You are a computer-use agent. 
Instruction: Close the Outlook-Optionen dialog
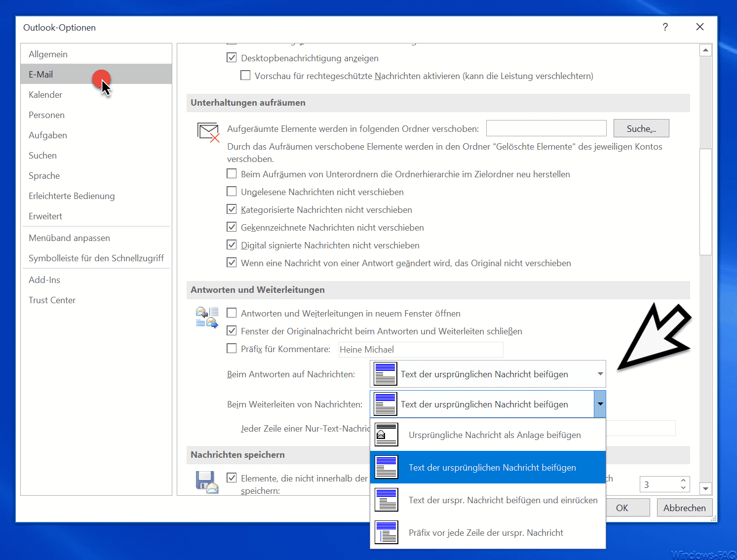pyautogui.click(x=700, y=27)
